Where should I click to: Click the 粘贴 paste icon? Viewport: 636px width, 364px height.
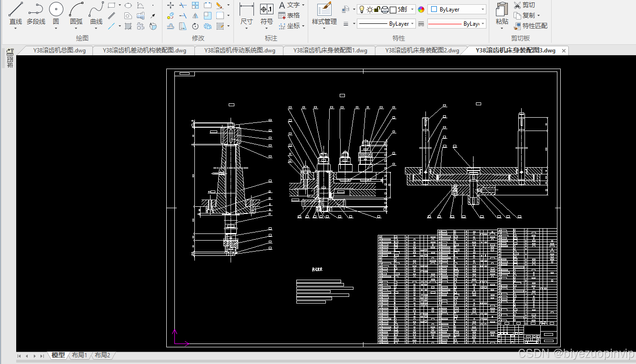tap(502, 10)
